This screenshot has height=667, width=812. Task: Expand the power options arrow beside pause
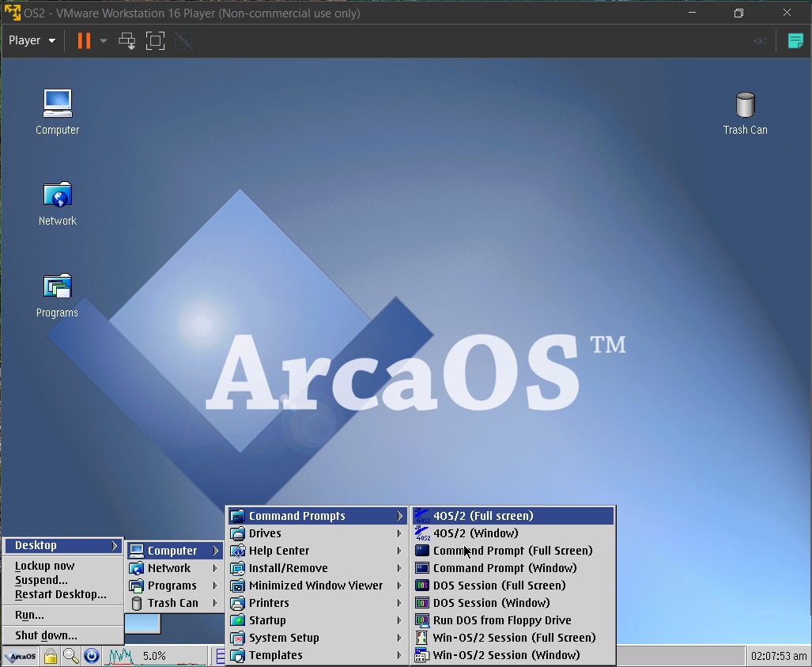tap(103, 40)
